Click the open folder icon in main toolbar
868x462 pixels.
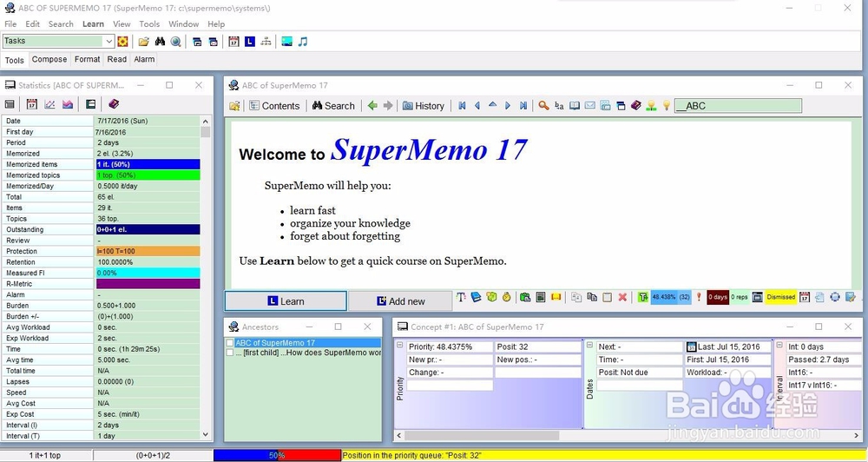coord(144,42)
